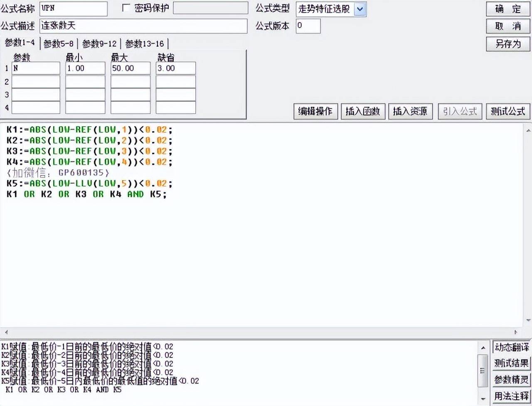532x406 pixels.
Task: Click the 取消 button
Action: [508, 26]
